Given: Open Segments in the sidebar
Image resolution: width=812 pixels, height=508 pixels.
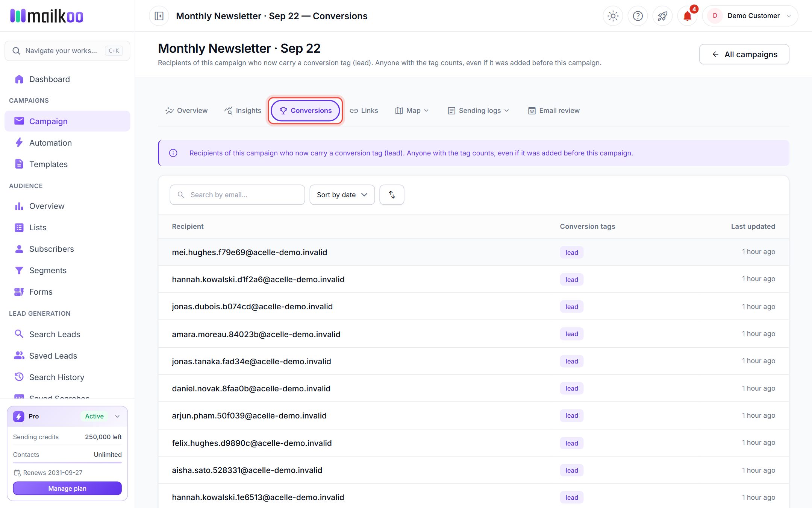Looking at the screenshot, I should click(x=67, y=270).
